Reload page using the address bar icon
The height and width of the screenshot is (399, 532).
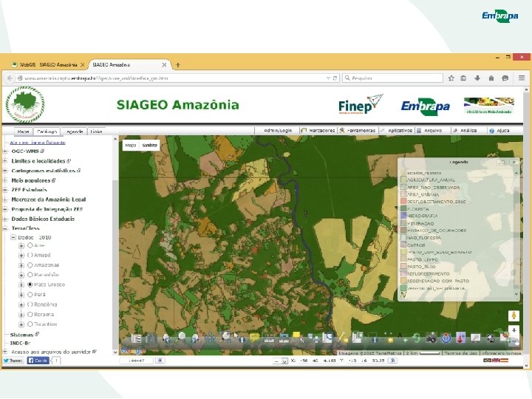tap(335, 78)
